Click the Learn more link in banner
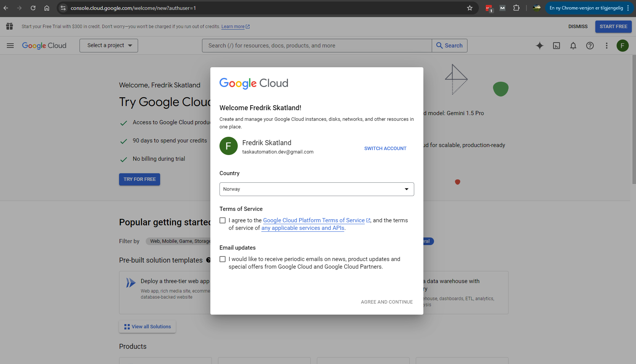 [233, 27]
